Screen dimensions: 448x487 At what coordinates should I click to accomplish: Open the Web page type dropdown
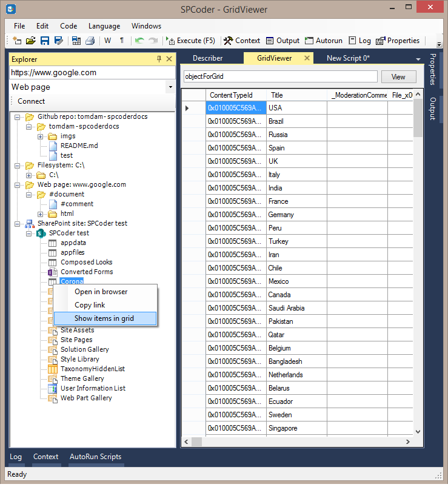[170, 87]
